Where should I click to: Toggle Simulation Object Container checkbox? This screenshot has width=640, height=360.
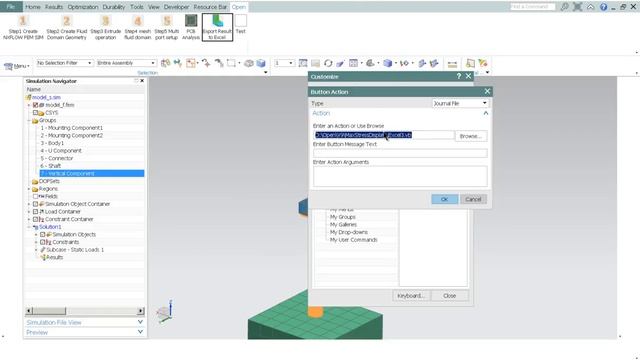pyautogui.click(x=36, y=204)
